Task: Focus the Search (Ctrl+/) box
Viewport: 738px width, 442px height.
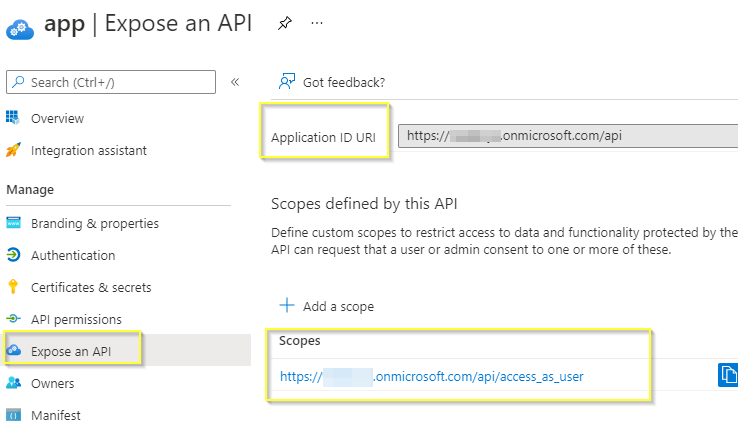Action: click(111, 82)
